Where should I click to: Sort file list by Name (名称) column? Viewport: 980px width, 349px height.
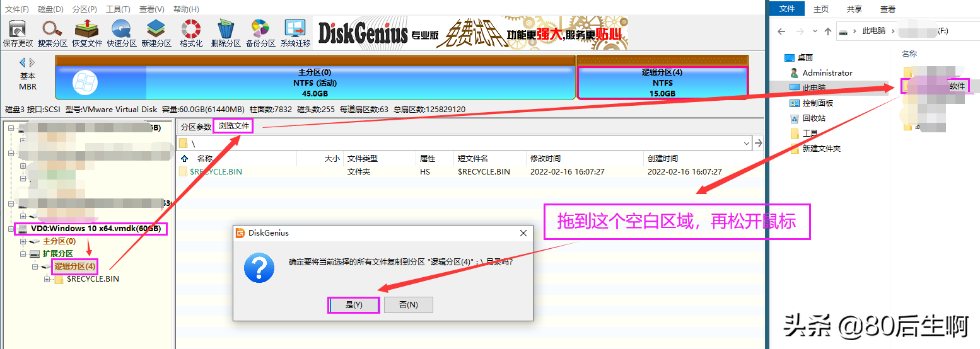pyautogui.click(x=205, y=159)
